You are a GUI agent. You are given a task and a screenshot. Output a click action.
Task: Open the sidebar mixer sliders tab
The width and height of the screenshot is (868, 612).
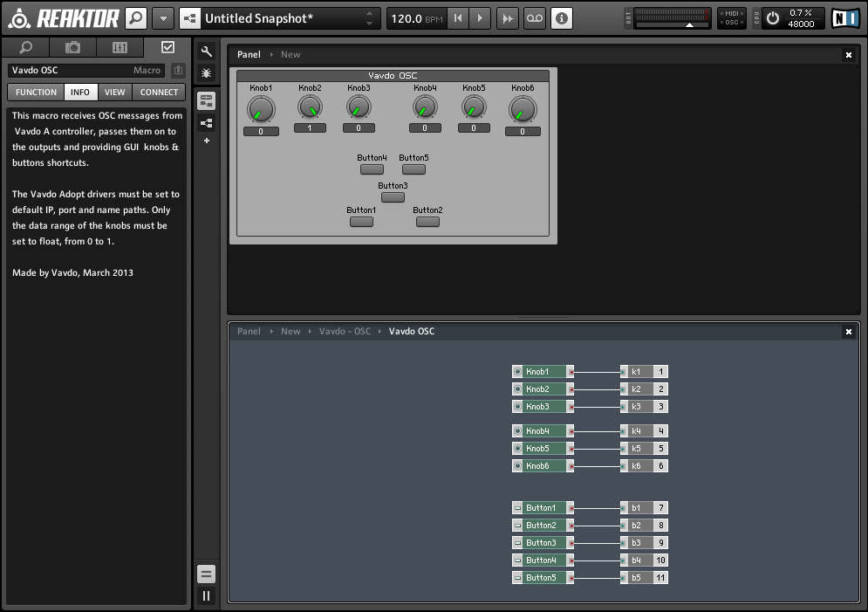pos(120,48)
